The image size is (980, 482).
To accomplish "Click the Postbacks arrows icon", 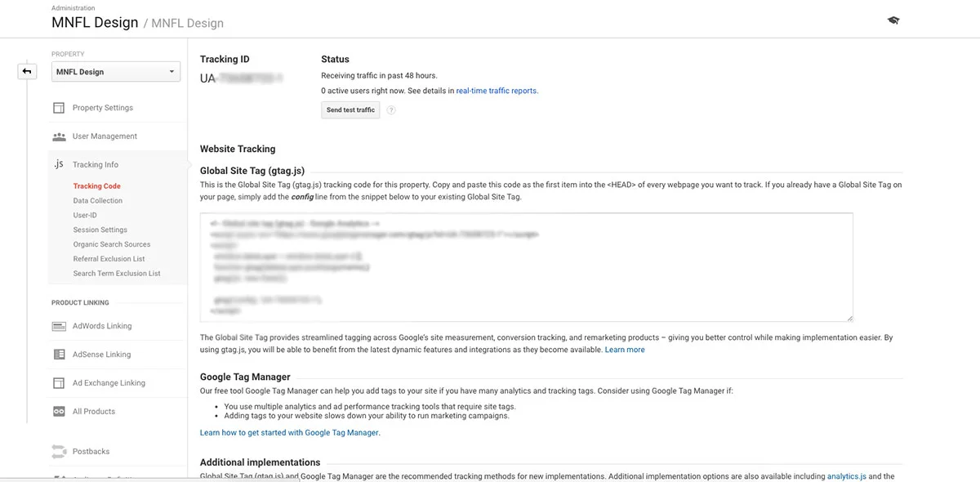I will coord(59,452).
